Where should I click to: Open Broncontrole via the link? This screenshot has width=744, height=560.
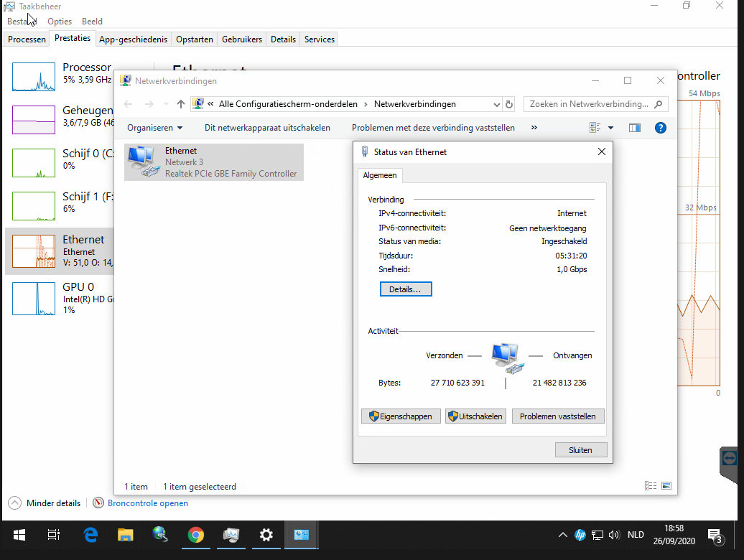(147, 503)
